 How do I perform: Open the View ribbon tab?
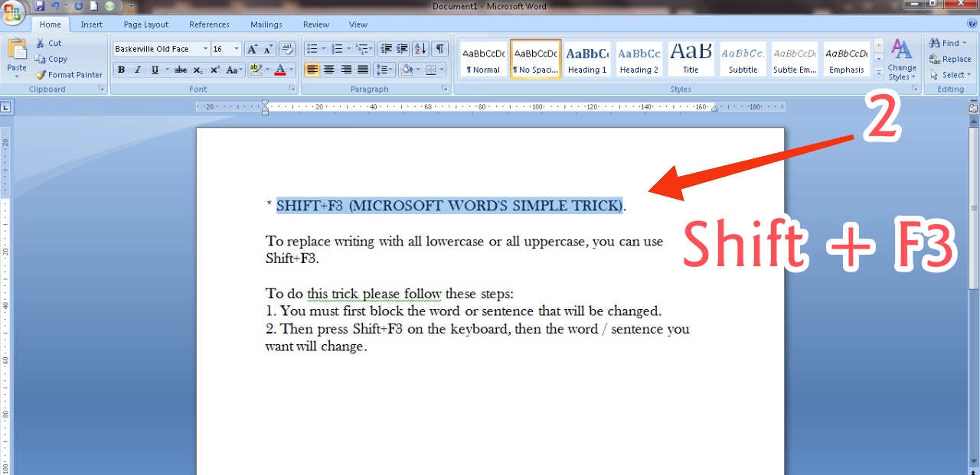coord(358,24)
